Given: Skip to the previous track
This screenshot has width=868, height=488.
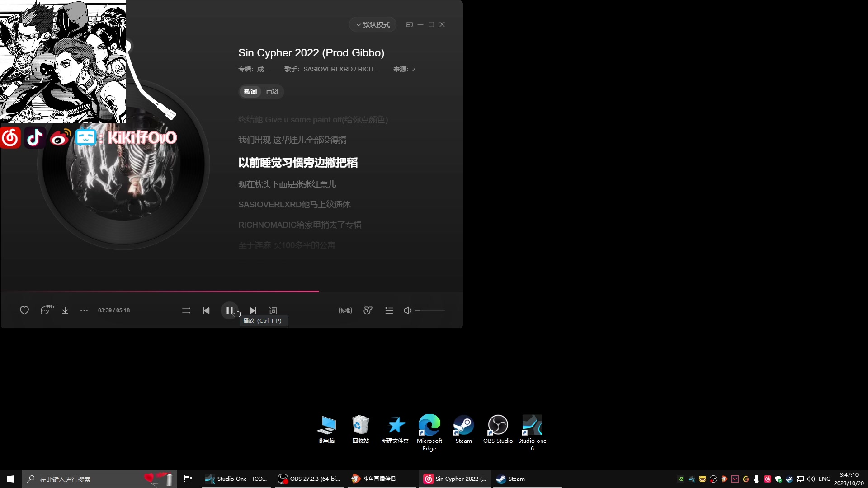Looking at the screenshot, I should [x=206, y=310].
